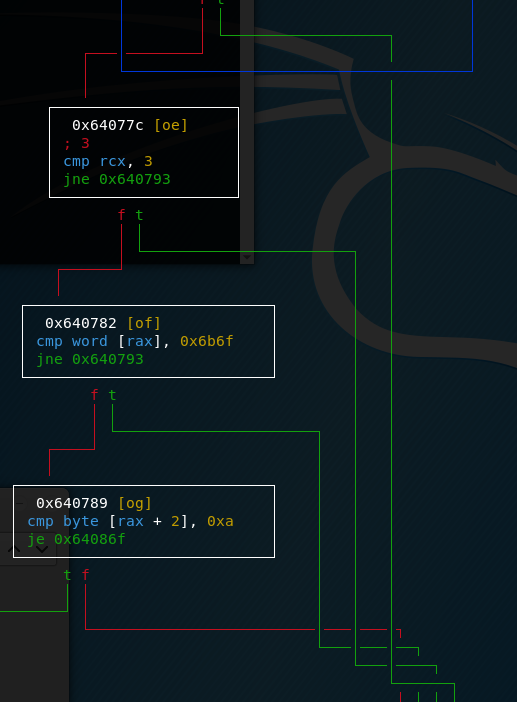Image resolution: width=517 pixels, height=702 pixels.
Task: Click the 0xa immediate value
Action: [220, 521]
